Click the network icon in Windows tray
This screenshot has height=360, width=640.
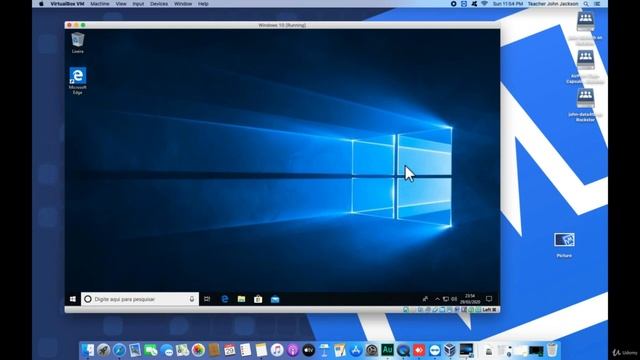[446, 299]
